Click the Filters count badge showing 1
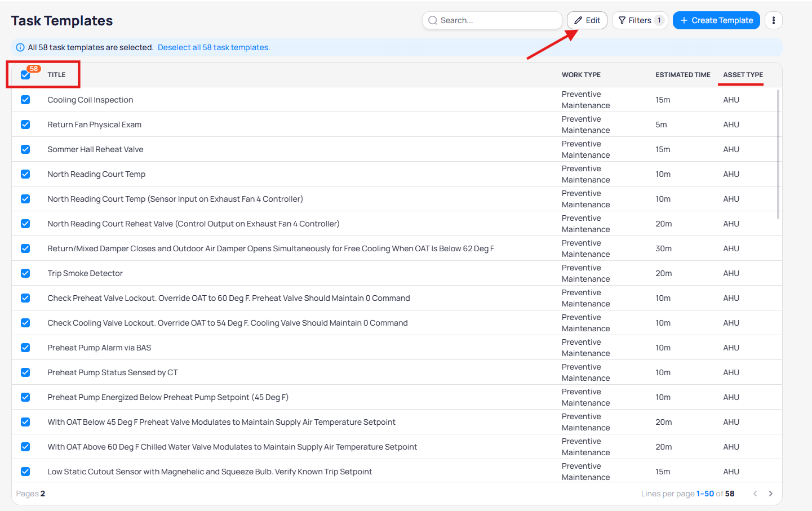This screenshot has width=812, height=511. (x=659, y=20)
